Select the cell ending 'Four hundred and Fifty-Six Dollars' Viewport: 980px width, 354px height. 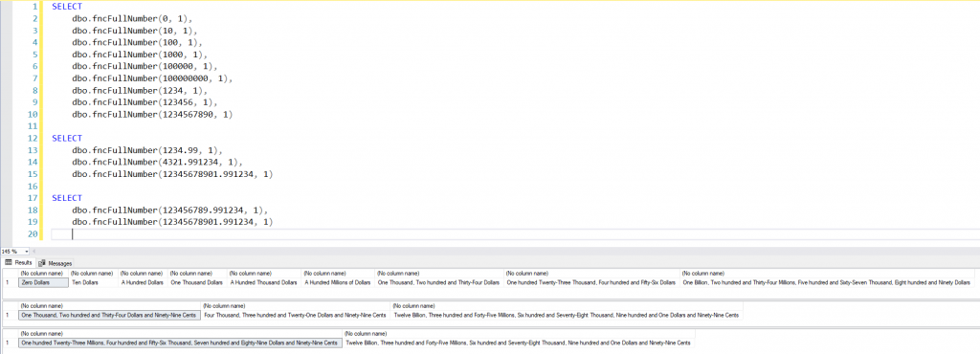[591, 282]
